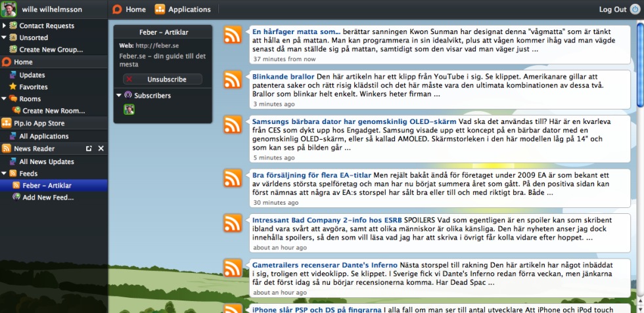Click the Subscribers podcast icon
Viewport: 644px width, 313px height.
pyautogui.click(x=128, y=95)
